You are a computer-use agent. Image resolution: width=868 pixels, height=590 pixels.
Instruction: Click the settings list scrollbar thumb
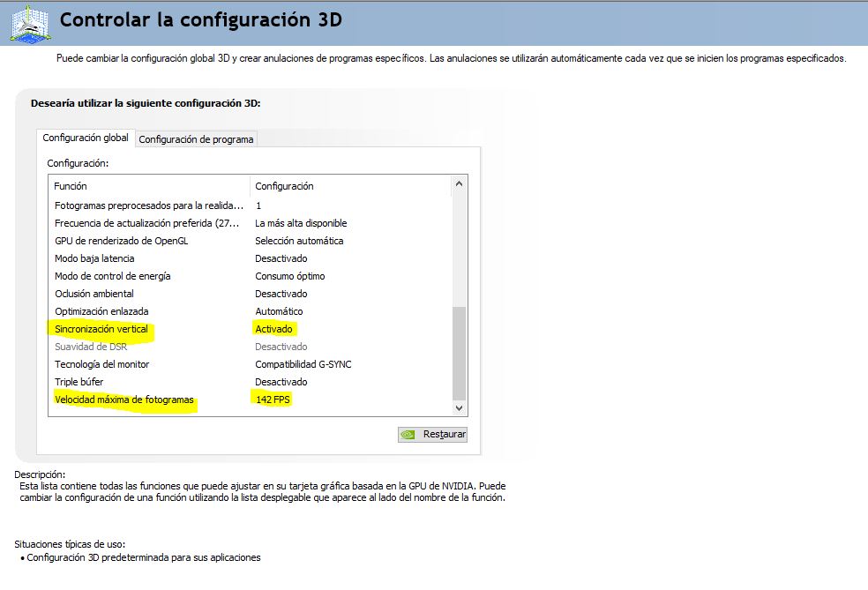point(459,353)
